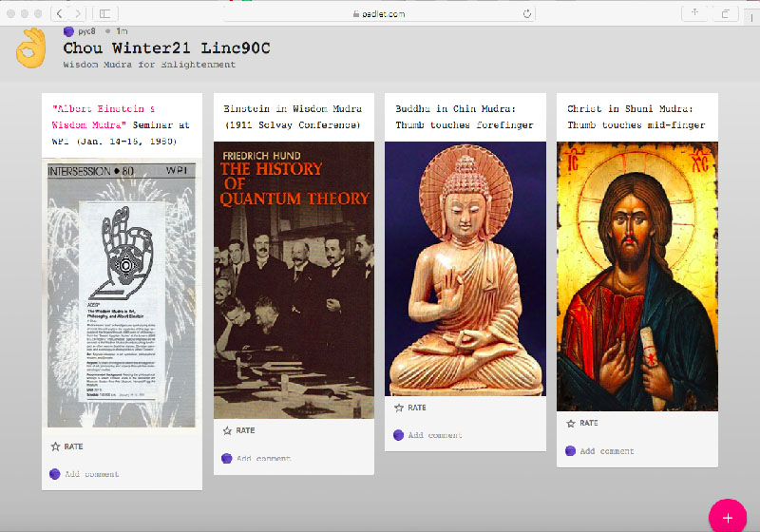Click the padlet.com address bar

[379, 13]
